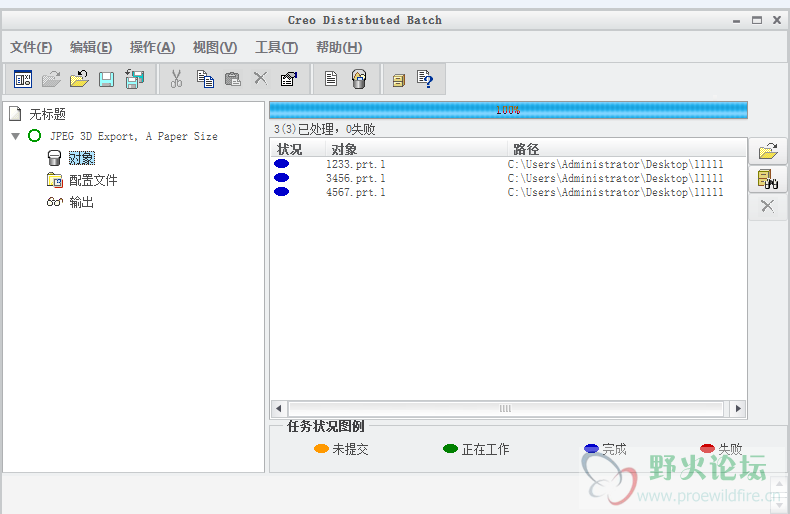
Task: Click the yellow file cabinet icon
Action: [399, 80]
